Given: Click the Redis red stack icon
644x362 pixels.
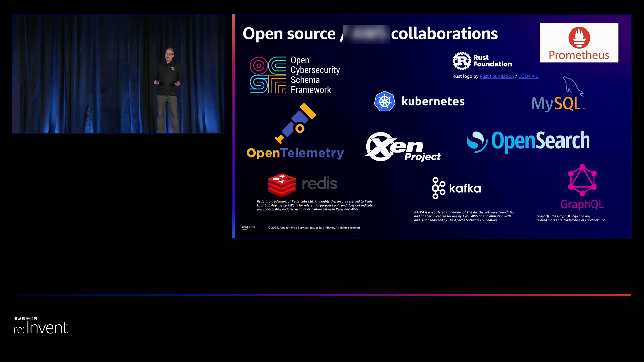Looking at the screenshot, I should pyautogui.click(x=282, y=185).
